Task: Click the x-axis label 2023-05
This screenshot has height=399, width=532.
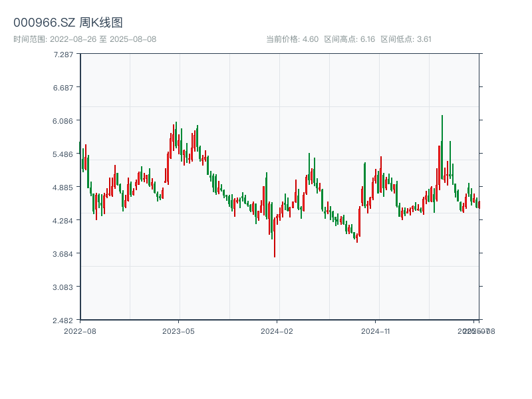Action: (178, 331)
